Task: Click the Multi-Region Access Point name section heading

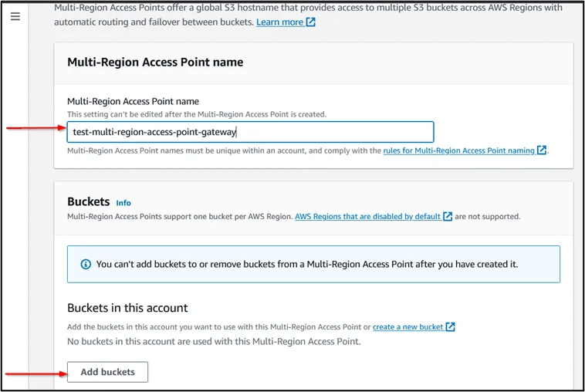Action: point(155,62)
